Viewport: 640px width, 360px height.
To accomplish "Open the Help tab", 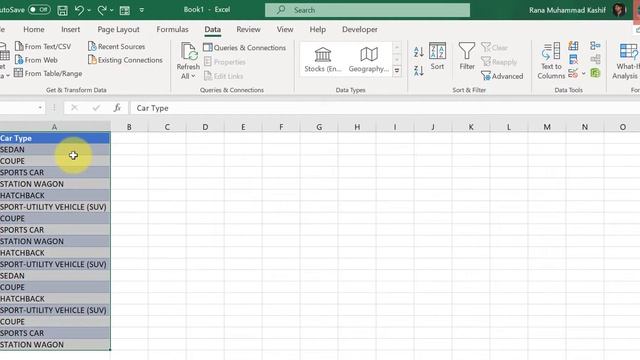I will (318, 29).
